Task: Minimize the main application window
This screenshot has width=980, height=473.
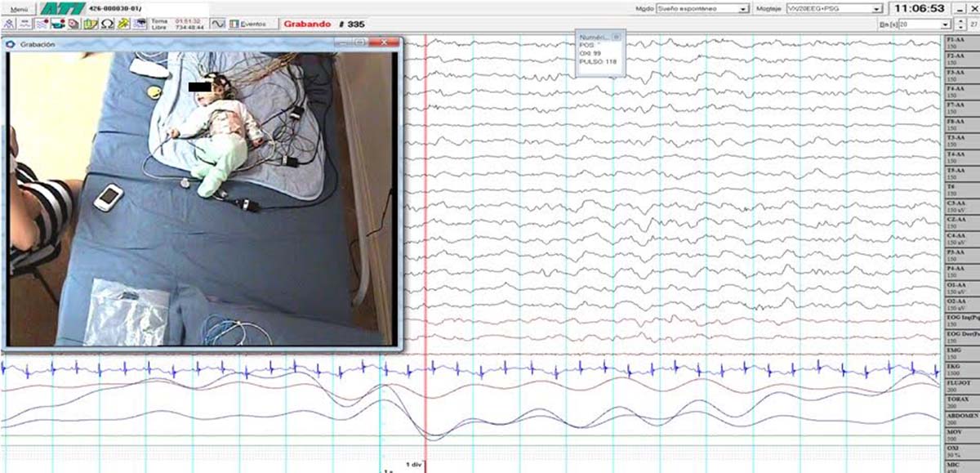Action: (960, 8)
